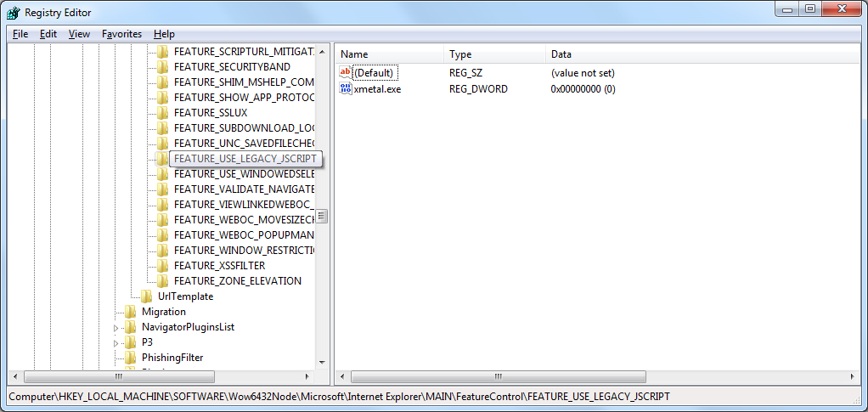The height and width of the screenshot is (412, 868).
Task: Open the Favorites menu
Action: [x=121, y=34]
